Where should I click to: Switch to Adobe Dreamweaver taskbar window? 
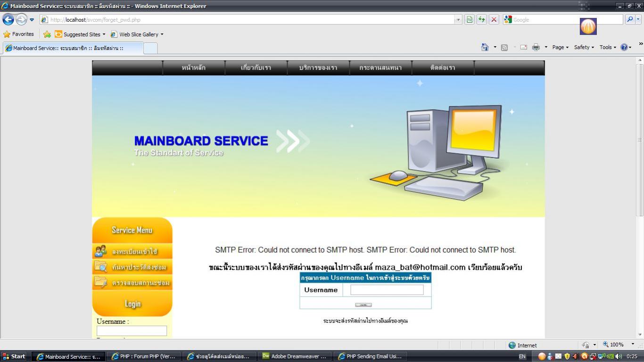(294, 356)
